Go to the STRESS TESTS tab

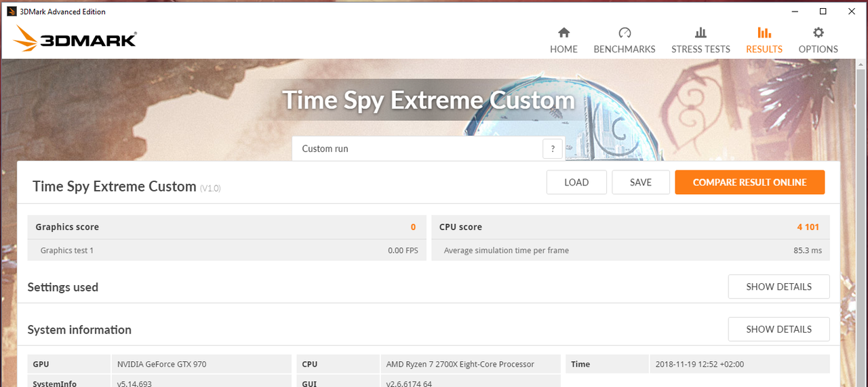(x=701, y=41)
